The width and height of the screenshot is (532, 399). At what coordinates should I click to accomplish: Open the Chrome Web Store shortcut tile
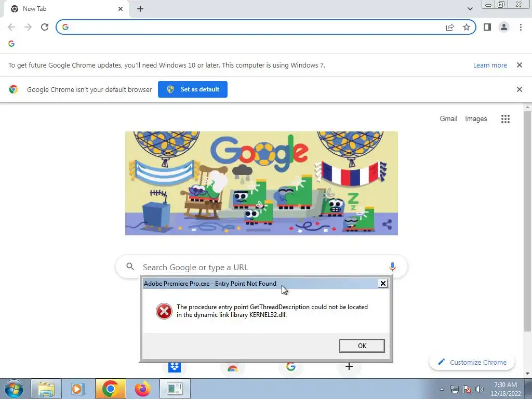(233, 368)
